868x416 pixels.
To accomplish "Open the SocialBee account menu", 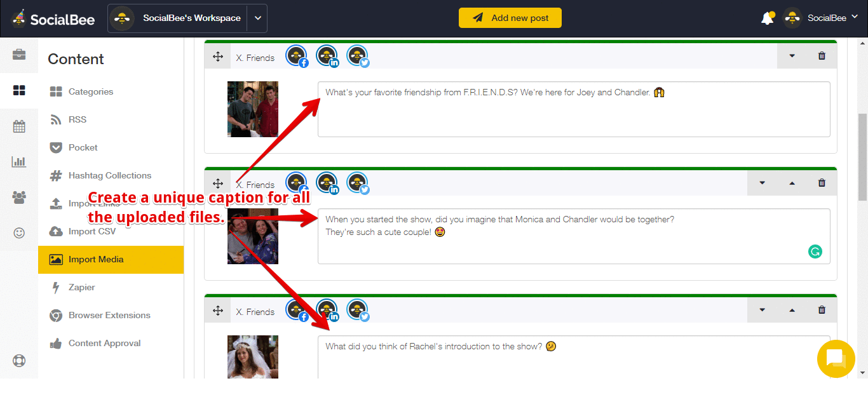I will pos(823,18).
